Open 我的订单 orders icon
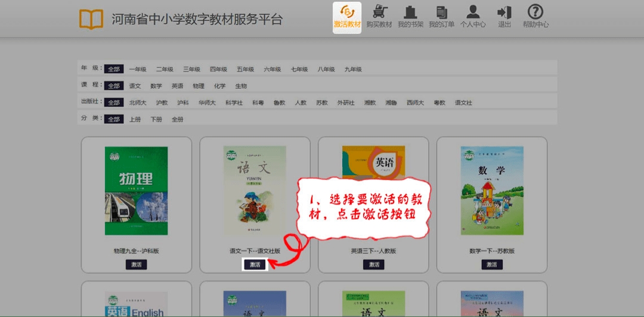 441,12
